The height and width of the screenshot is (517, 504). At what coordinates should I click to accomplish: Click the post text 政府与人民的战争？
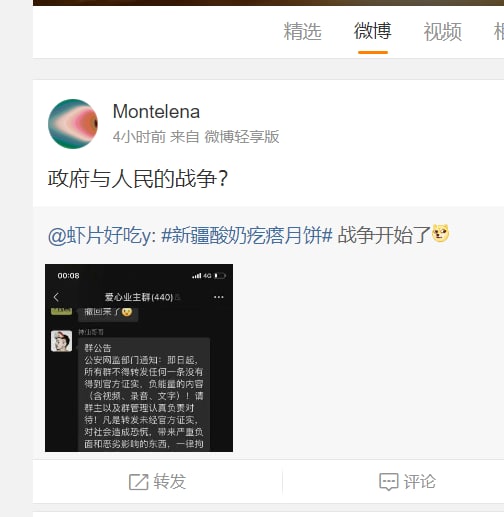click(138, 179)
